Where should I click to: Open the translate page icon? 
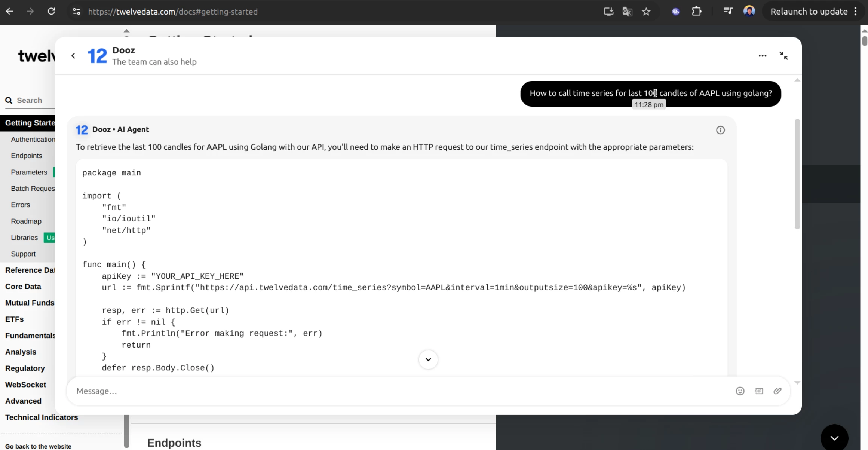627,12
